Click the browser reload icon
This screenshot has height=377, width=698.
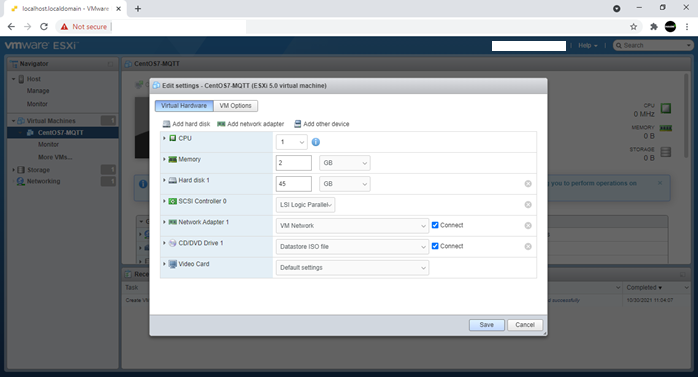pos(44,27)
